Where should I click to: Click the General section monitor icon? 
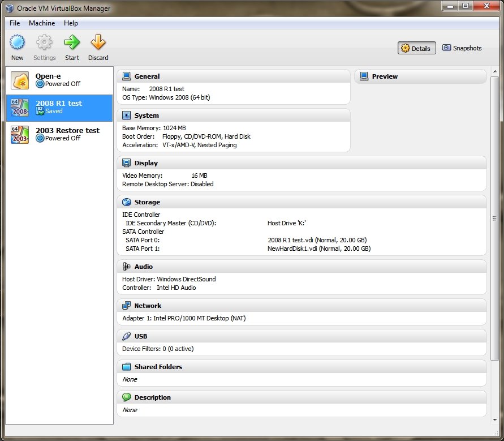126,76
